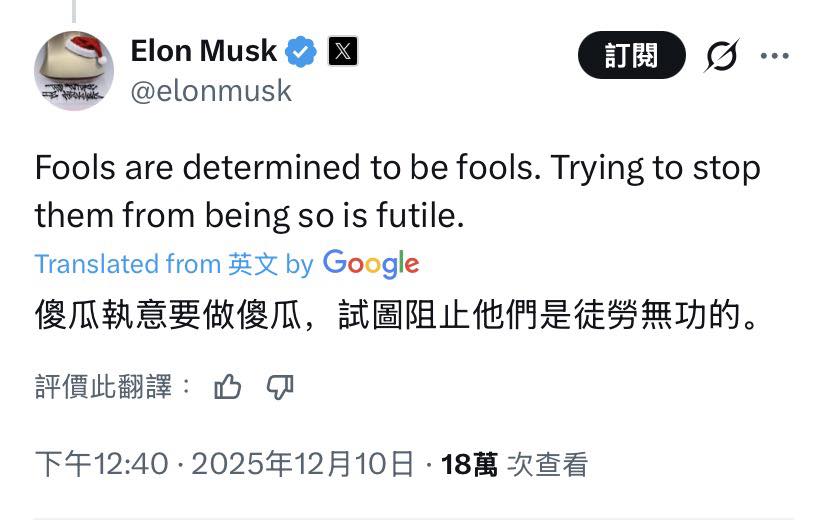
Task: Click the 次查看 views label
Action: (547, 464)
